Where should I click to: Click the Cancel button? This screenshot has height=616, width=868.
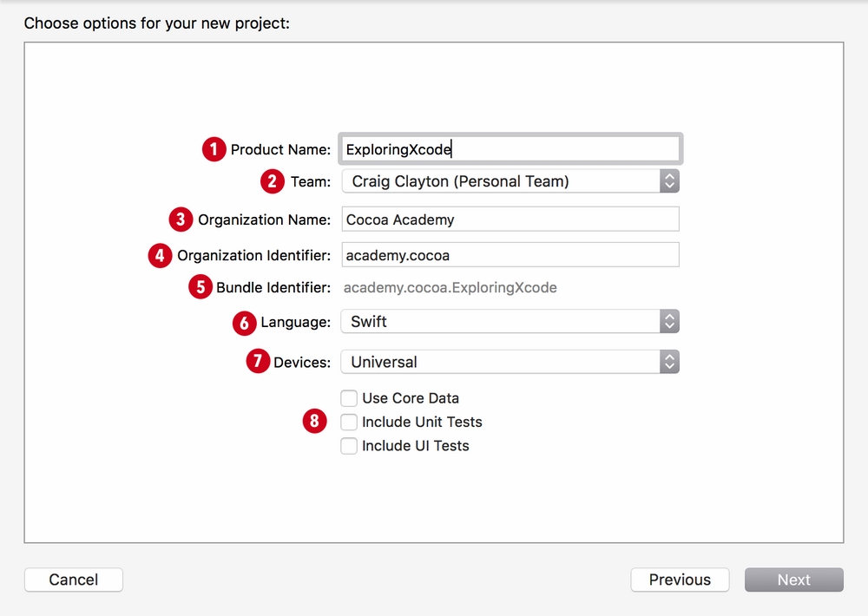(74, 580)
